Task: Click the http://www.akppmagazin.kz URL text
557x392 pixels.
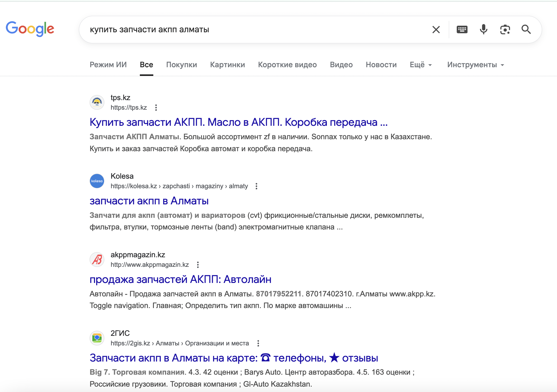Action: click(x=150, y=265)
